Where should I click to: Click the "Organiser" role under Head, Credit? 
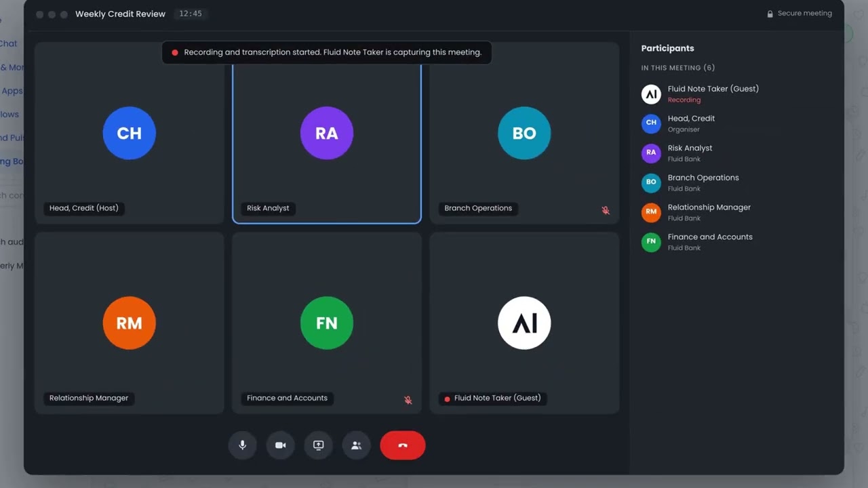[x=684, y=129]
